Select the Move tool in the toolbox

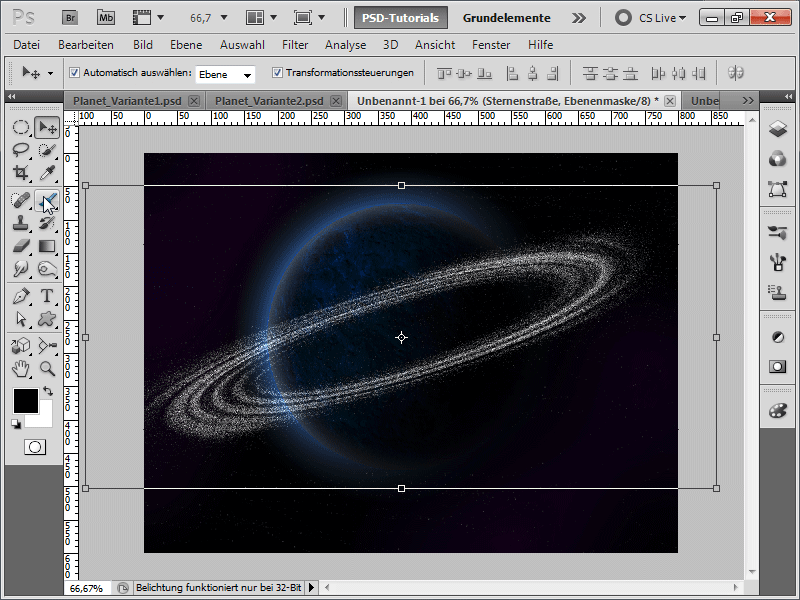tap(47, 127)
